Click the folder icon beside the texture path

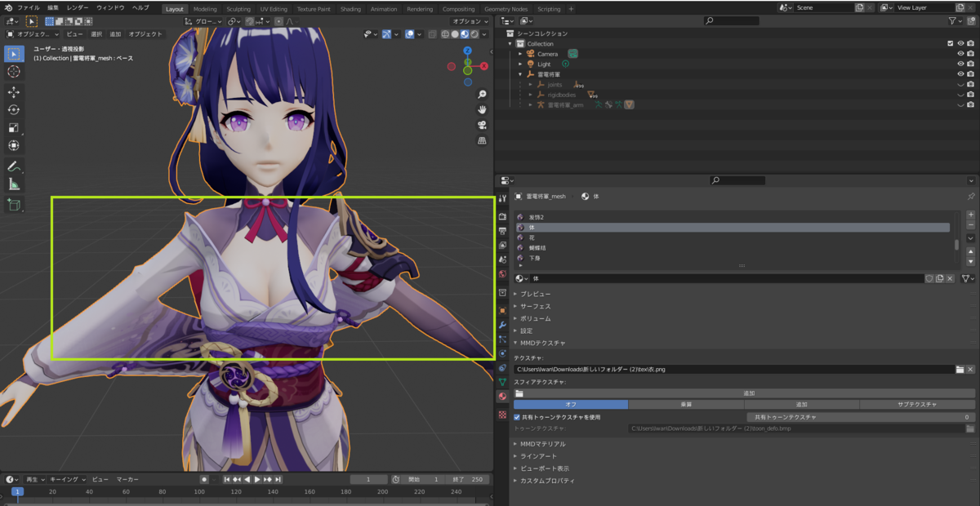960,370
